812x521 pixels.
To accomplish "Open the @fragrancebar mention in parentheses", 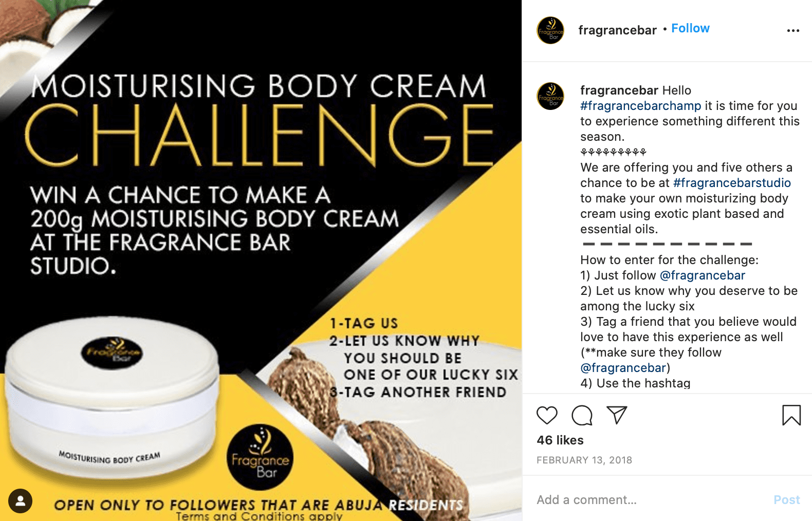I will coord(623,368).
